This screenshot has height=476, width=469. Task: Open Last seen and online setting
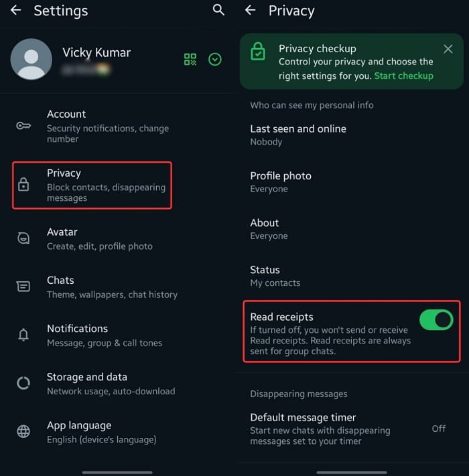[352, 135]
